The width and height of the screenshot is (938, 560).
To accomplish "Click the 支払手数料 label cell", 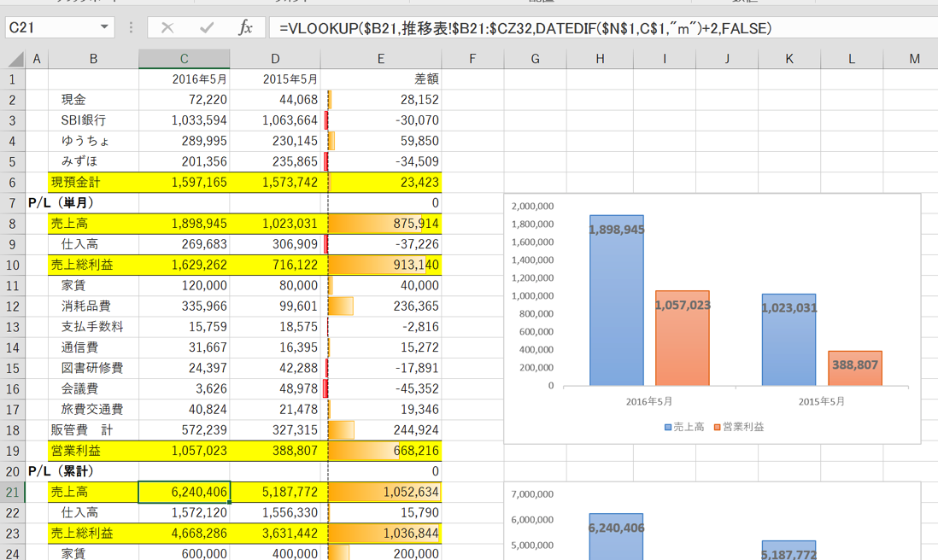I will 93,327.
